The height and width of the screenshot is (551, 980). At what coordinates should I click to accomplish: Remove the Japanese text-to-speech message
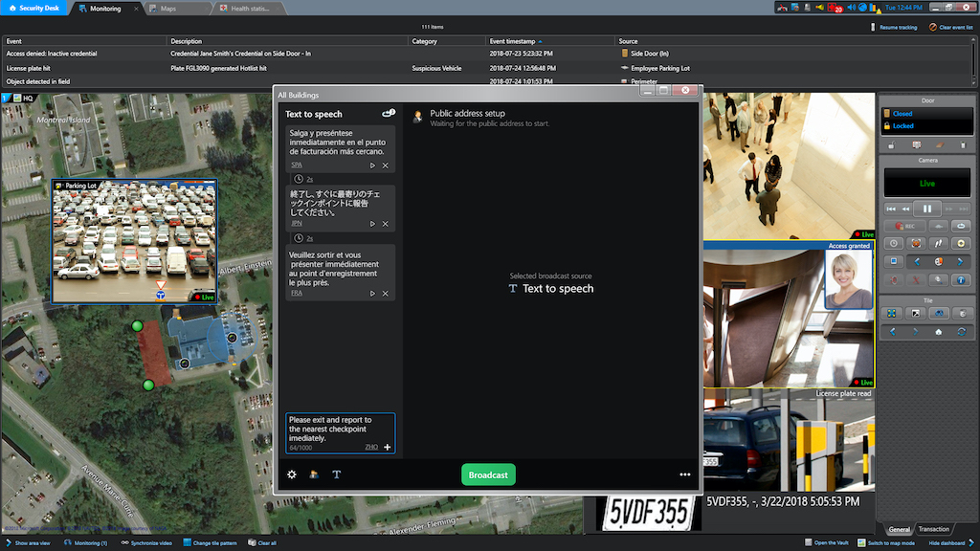coord(386,224)
